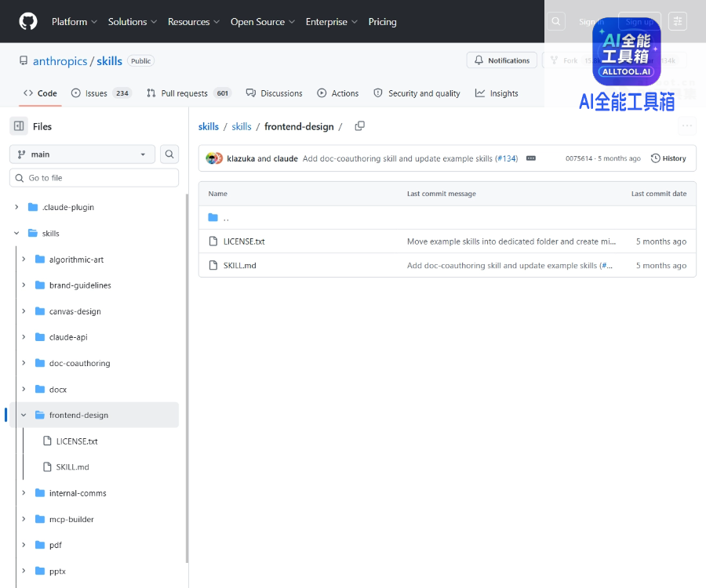The width and height of the screenshot is (706, 588).
Task: Open claude co-author link
Action: [286, 158]
